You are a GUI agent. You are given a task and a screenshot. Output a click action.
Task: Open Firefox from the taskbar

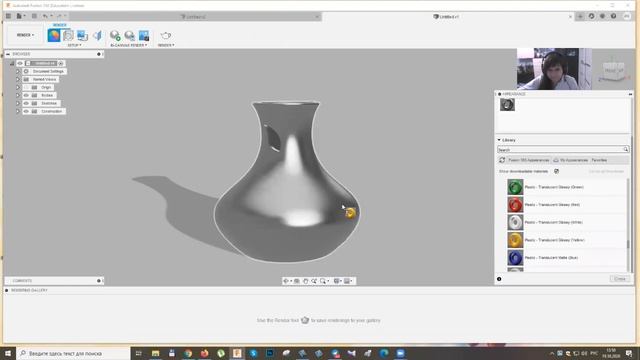[204, 353]
